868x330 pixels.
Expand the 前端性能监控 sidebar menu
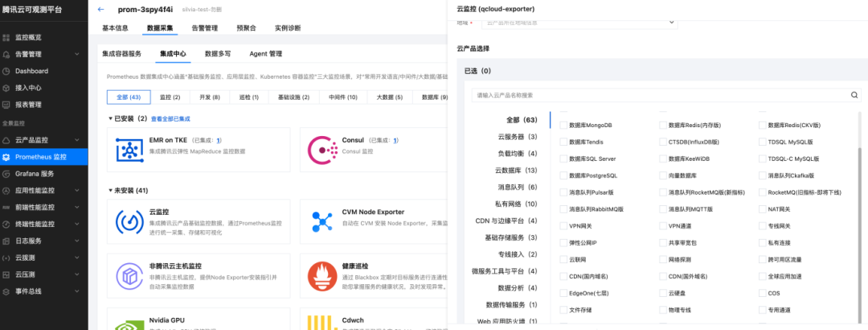(x=77, y=208)
